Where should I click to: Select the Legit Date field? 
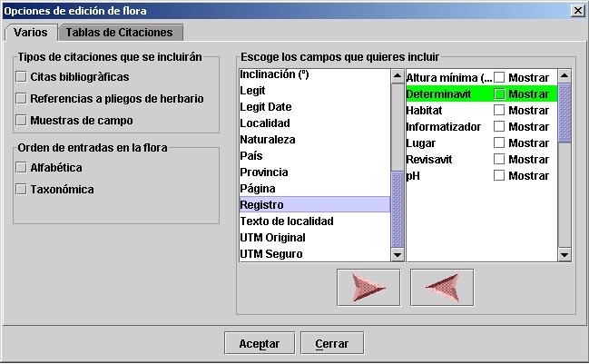pos(315,107)
